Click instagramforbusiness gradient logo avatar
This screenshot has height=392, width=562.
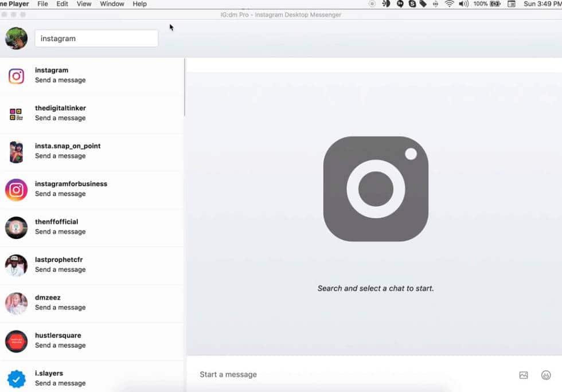(x=16, y=190)
